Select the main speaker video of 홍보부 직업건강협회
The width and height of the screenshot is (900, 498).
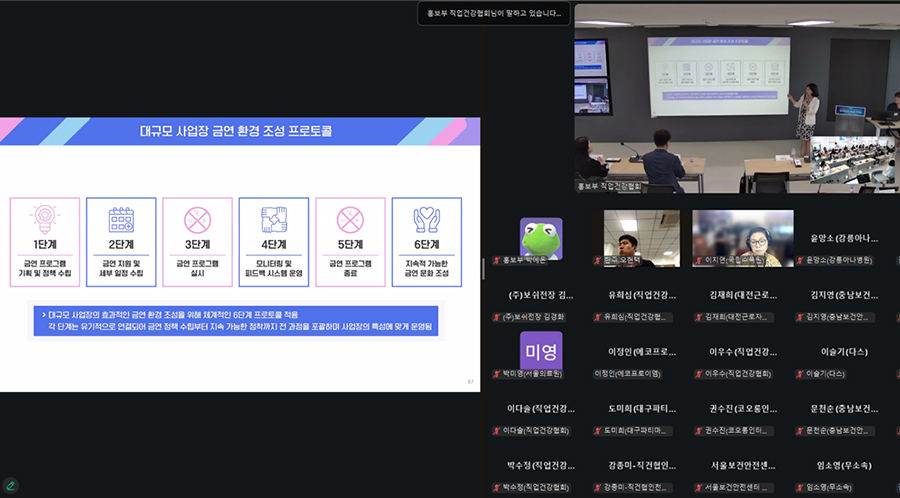[735, 98]
